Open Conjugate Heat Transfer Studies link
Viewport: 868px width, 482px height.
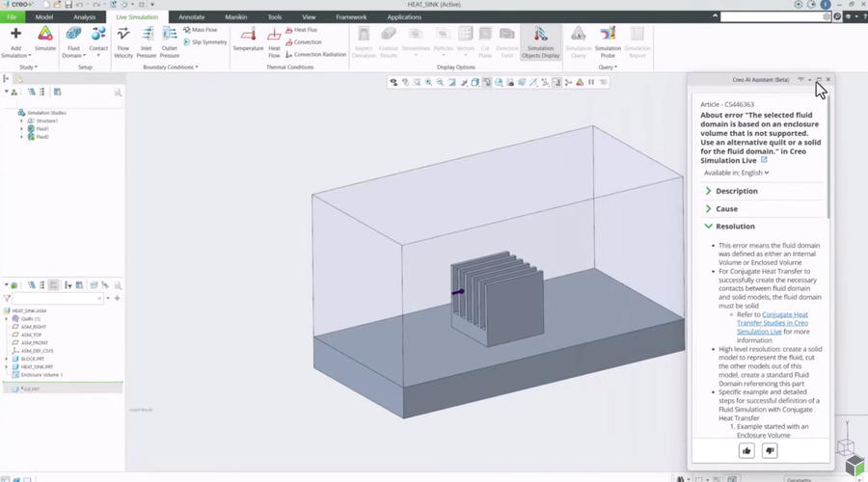(773, 323)
